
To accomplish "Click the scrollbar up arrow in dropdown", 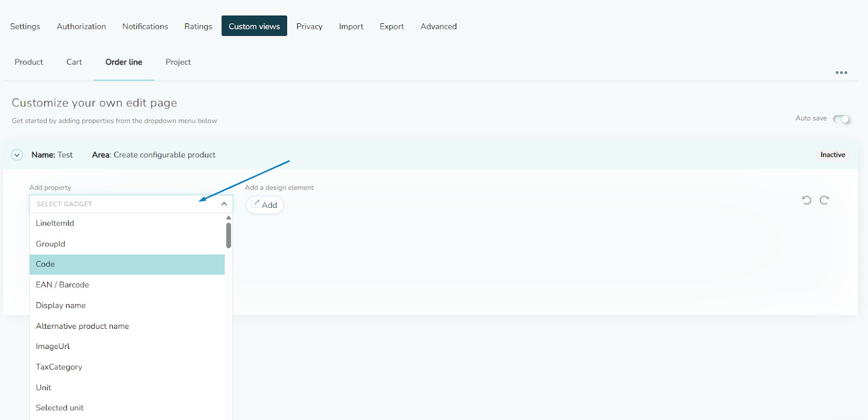I will (228, 218).
